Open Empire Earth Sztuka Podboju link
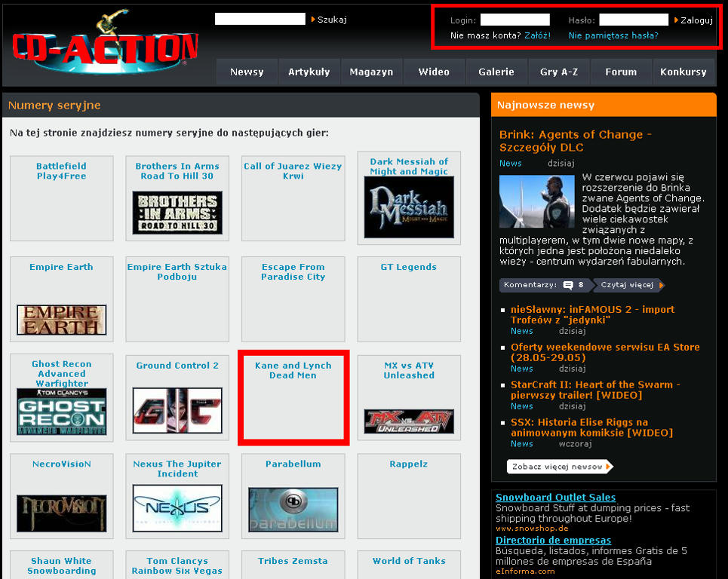 click(x=177, y=272)
